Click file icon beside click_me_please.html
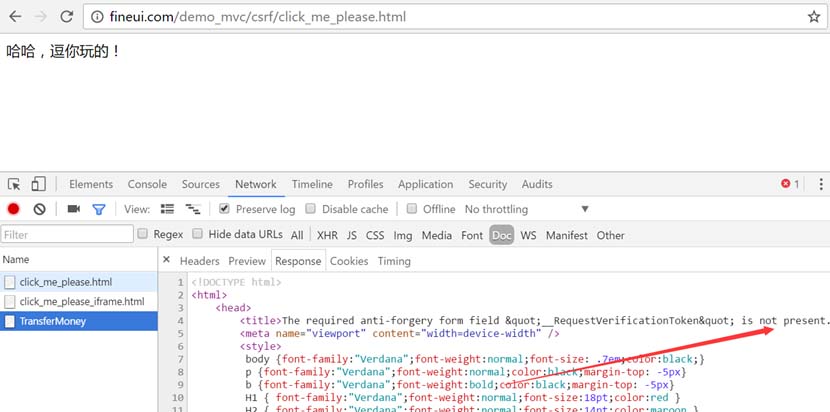Screen dimensions: 830x412 click(10, 282)
